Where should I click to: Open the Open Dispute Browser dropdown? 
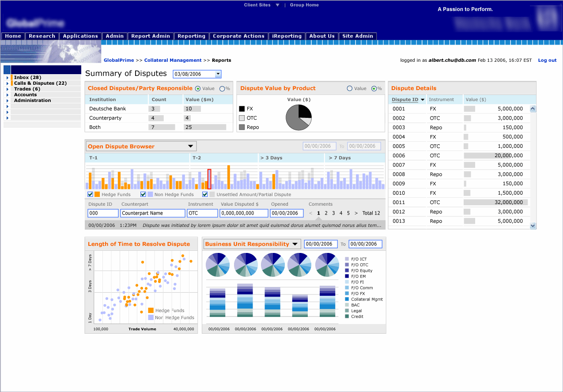pos(141,146)
